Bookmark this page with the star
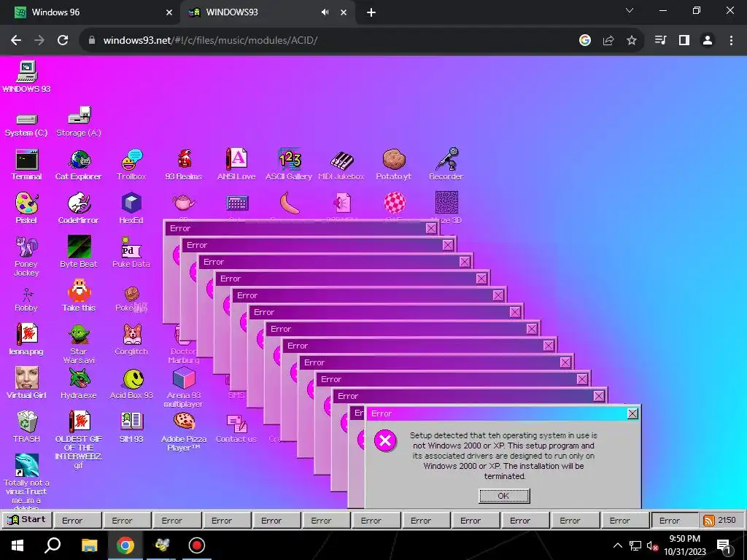747x560 pixels. (632, 41)
